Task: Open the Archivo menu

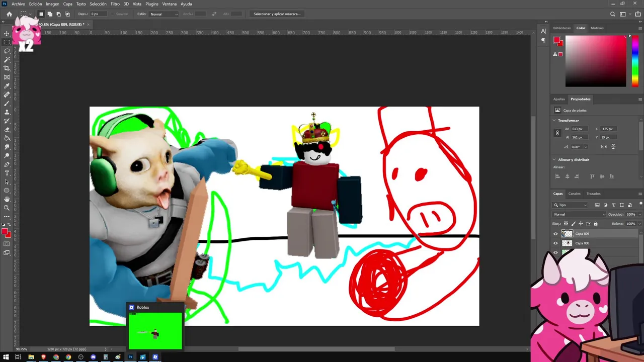Action: (18, 4)
